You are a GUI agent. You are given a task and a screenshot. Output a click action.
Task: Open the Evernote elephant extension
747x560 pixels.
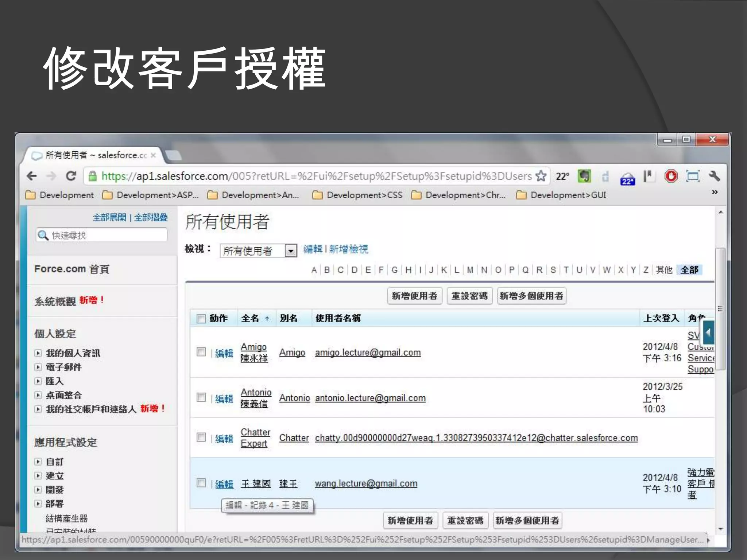coord(584,176)
